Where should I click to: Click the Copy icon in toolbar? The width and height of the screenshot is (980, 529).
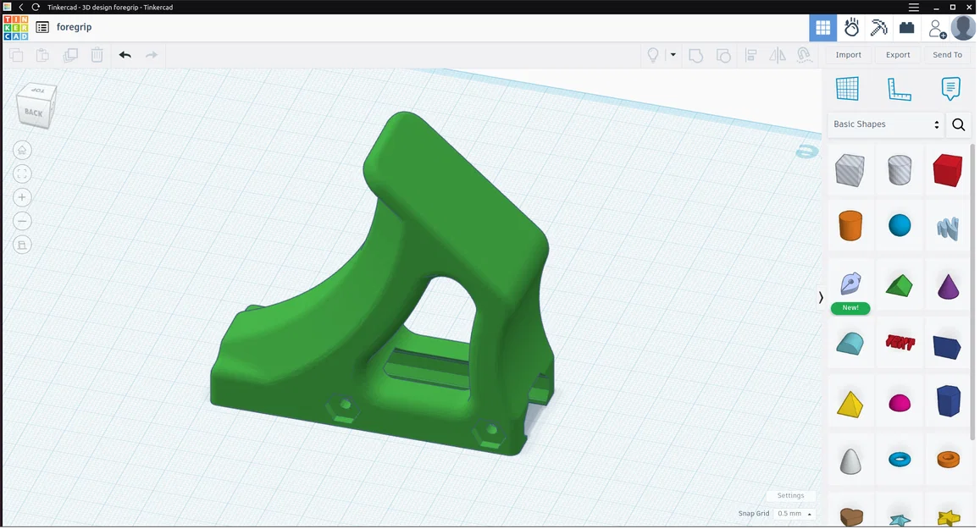pyautogui.click(x=16, y=55)
